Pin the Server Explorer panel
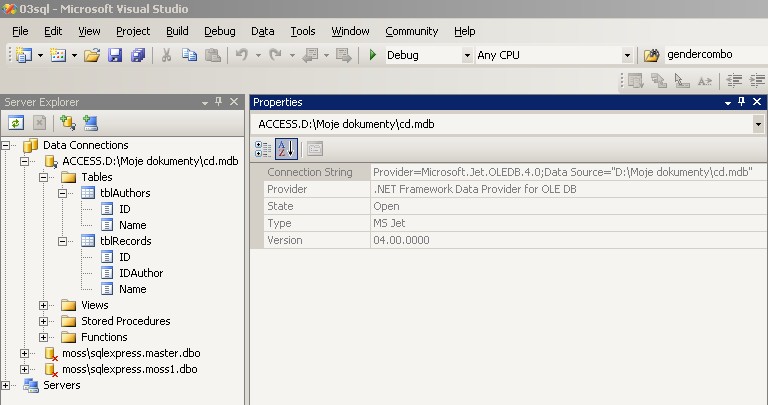768x405 pixels. 218,101
